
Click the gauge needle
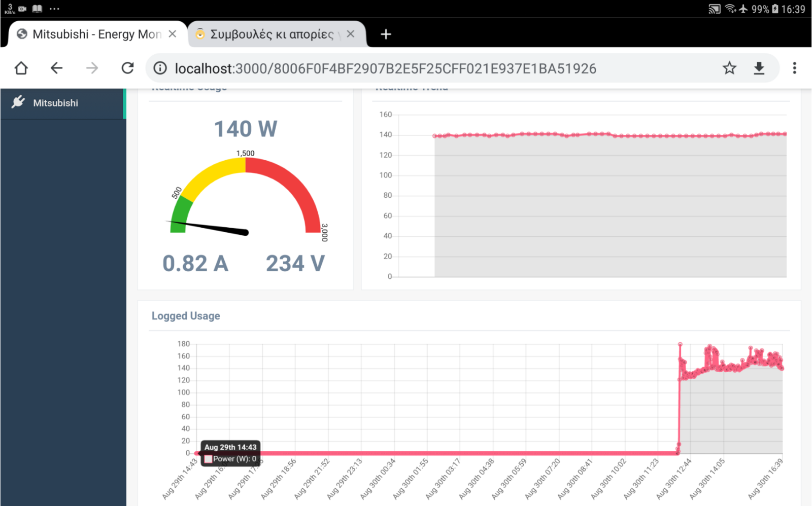coord(208,227)
